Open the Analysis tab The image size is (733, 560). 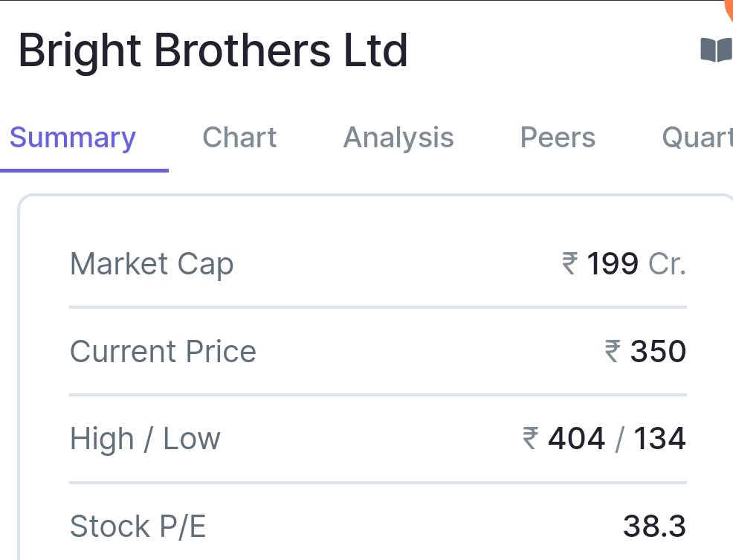(398, 138)
